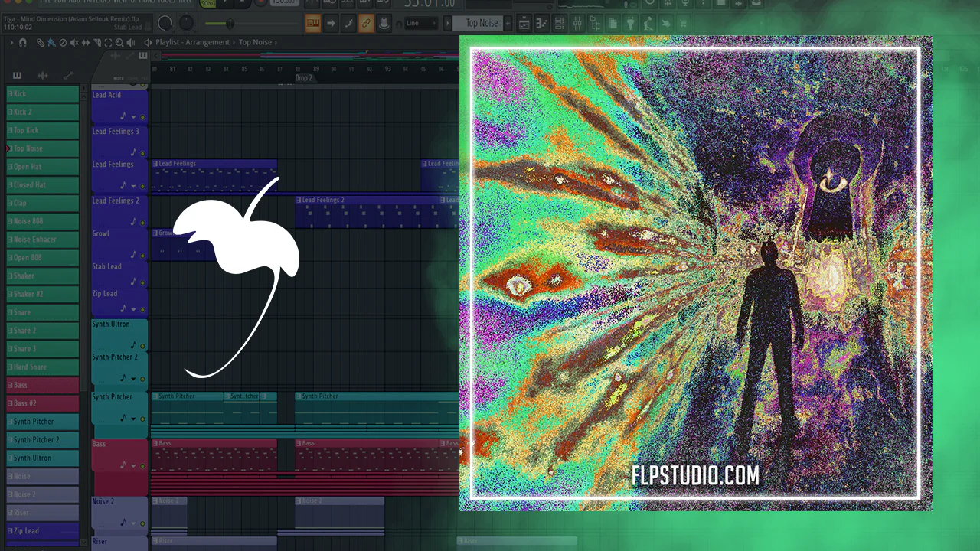Expand the Lead Feelings track dropdown arrow
This screenshot has height=551, width=980.
coord(134,186)
